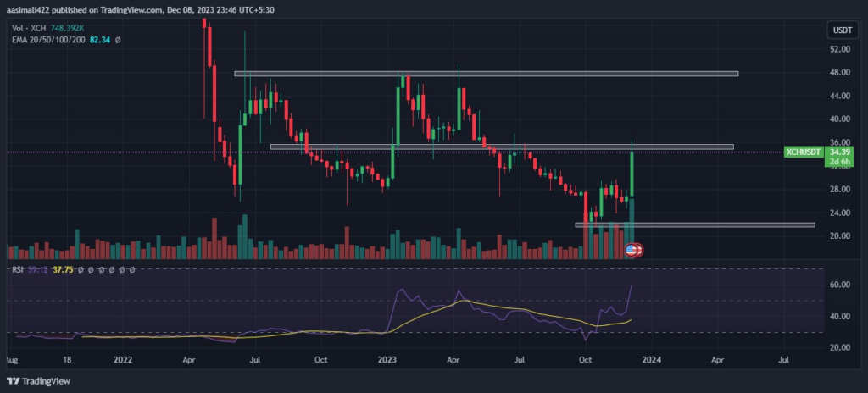This screenshot has height=393, width=868.
Task: Click the 2023 time axis label
Action: 387,359
